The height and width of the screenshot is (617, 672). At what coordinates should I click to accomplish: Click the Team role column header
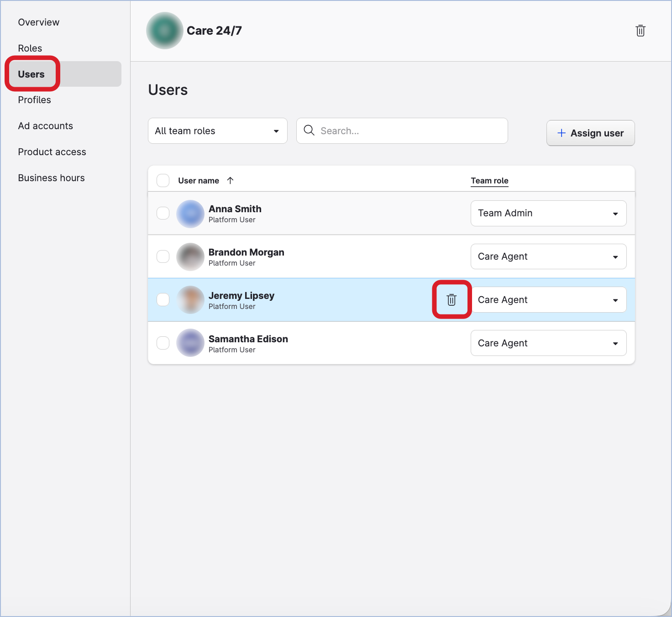coord(489,181)
